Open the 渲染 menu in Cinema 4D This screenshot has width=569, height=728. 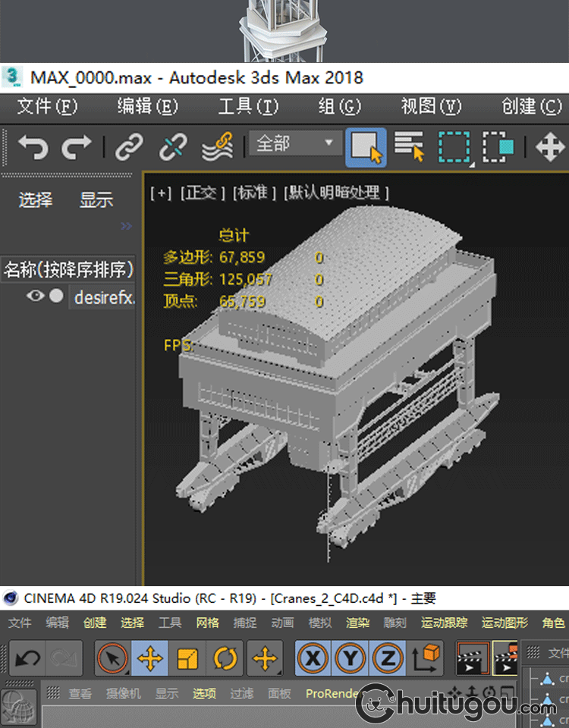click(358, 623)
